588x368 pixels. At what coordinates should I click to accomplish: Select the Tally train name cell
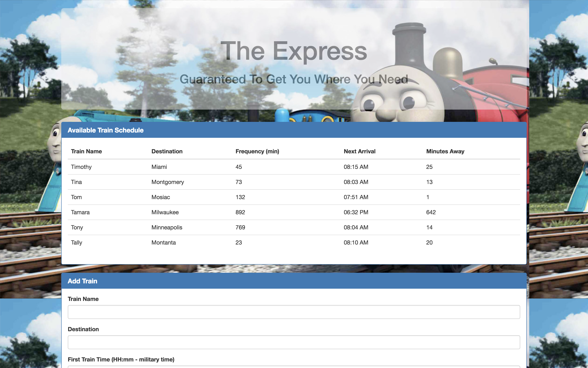tap(77, 242)
